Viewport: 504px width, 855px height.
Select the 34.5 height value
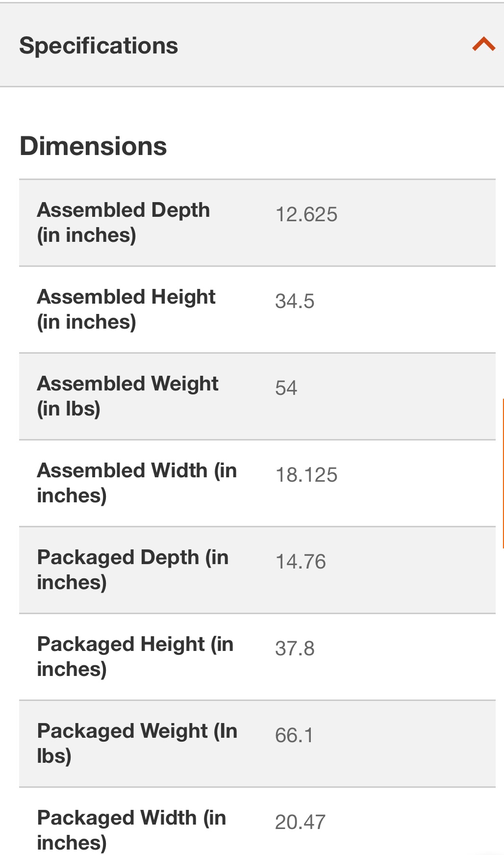tap(295, 301)
